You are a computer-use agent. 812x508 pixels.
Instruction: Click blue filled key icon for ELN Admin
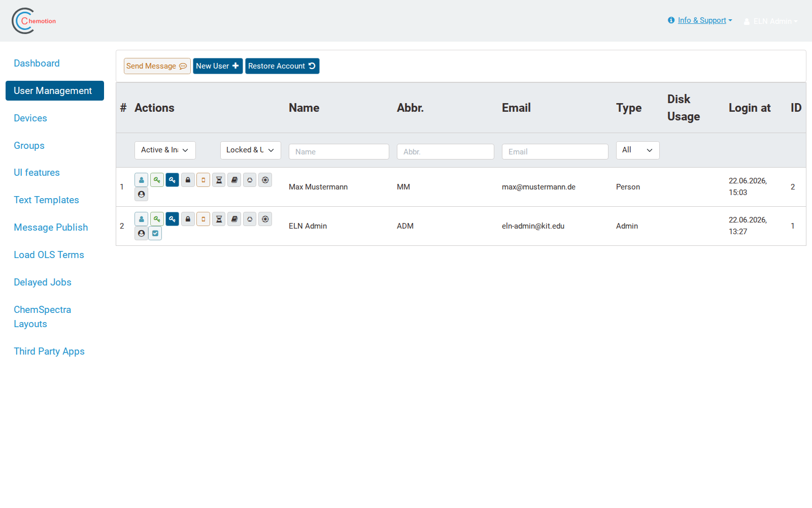pos(173,219)
